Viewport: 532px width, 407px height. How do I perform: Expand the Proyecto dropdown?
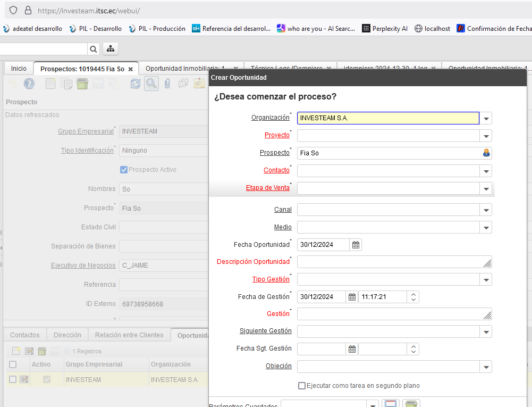(x=486, y=136)
